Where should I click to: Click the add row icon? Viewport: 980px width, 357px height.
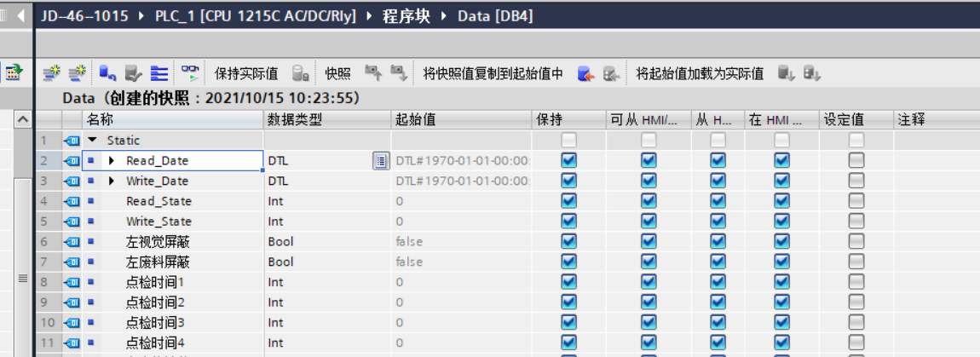coord(77,74)
